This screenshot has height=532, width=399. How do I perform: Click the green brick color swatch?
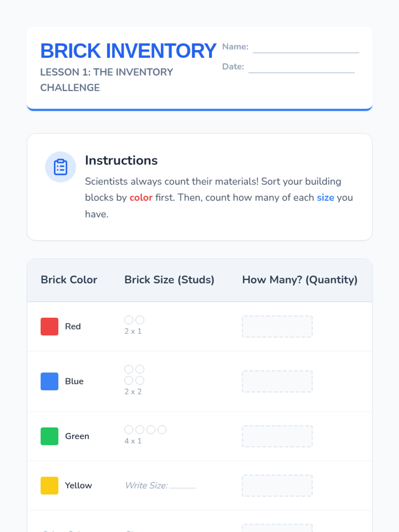[x=50, y=436]
